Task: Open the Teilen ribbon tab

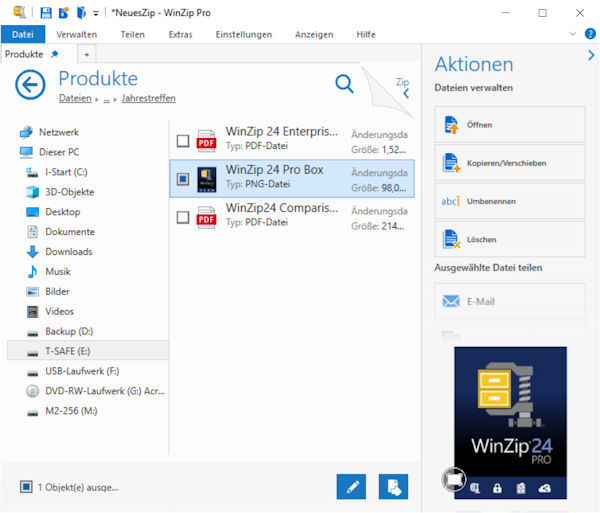Action: [x=133, y=34]
